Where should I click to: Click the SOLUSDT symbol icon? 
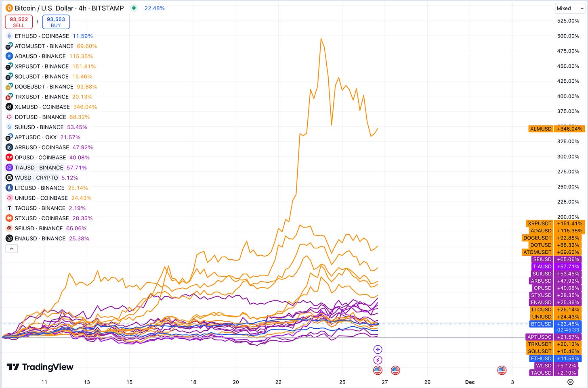[9, 76]
